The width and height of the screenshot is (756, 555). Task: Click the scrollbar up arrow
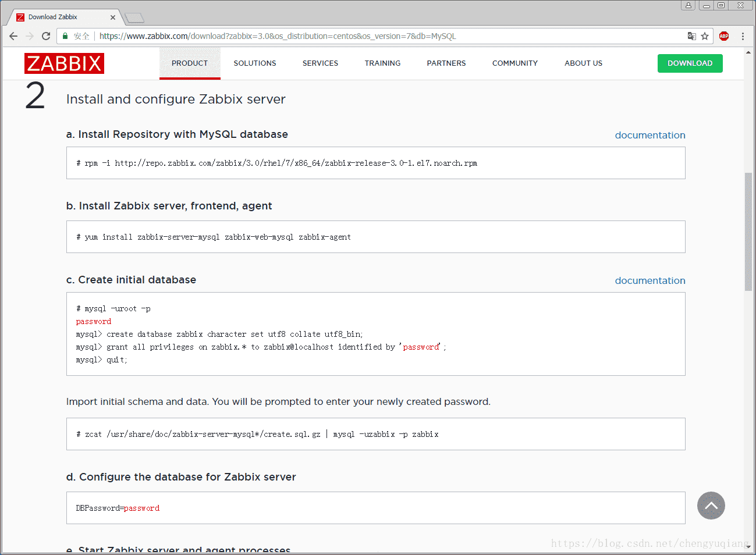[748, 52]
